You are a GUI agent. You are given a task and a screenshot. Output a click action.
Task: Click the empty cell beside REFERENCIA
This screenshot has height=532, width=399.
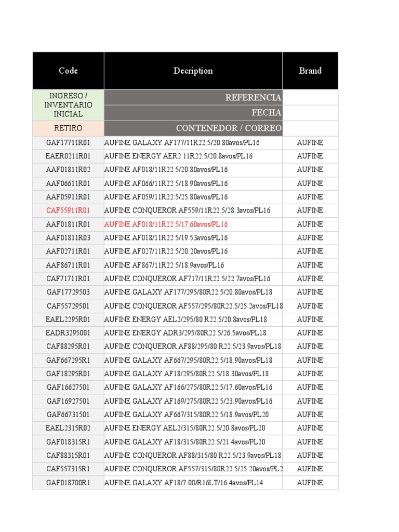(310, 97)
